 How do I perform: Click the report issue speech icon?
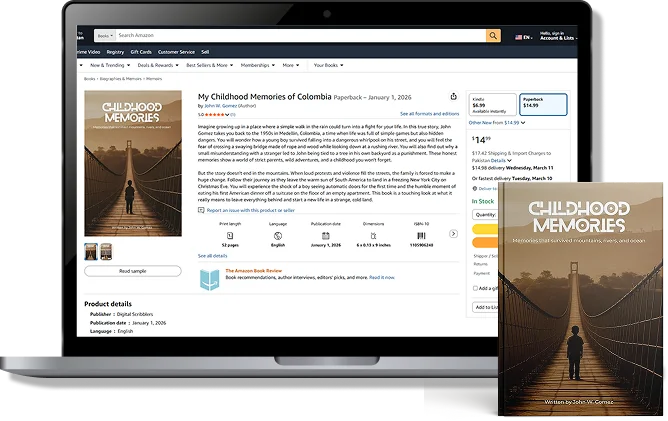pos(201,210)
